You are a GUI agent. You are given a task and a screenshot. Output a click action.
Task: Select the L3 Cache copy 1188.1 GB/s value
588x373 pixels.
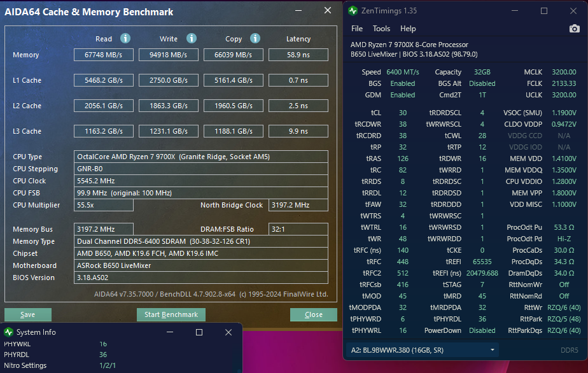234,131
